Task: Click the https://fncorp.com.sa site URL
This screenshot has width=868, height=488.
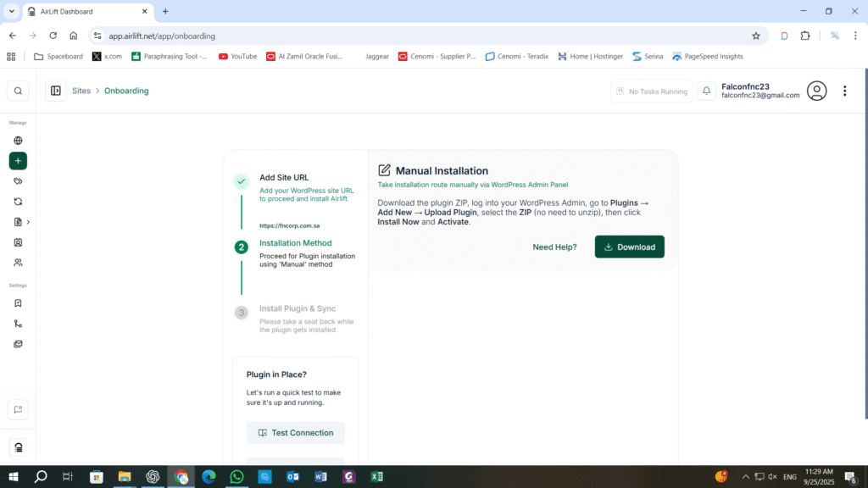Action: pos(290,225)
